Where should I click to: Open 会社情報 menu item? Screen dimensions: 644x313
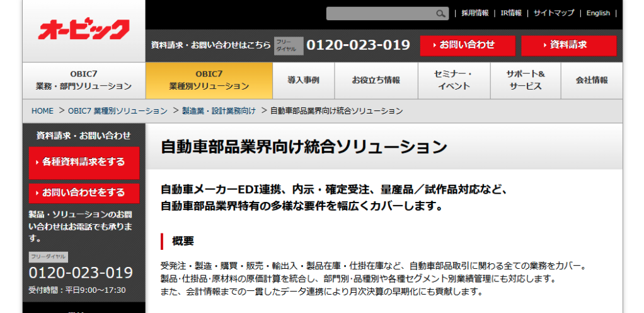click(592, 80)
